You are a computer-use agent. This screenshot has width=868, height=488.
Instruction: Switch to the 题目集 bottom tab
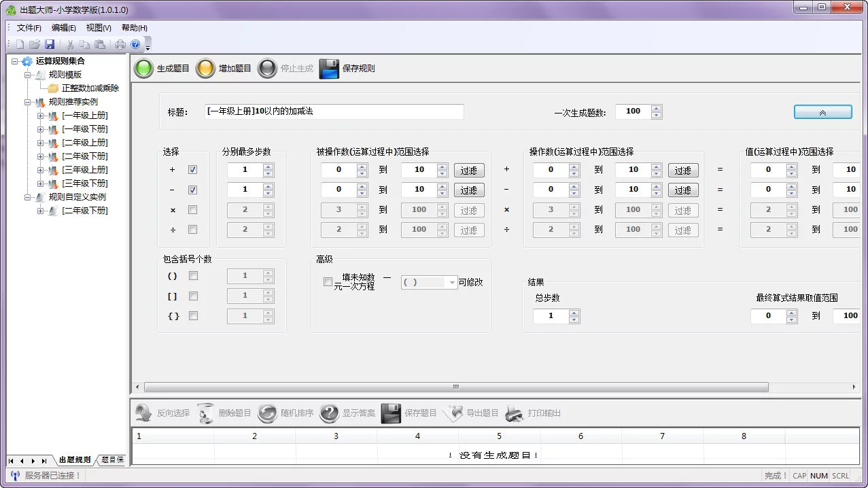113,460
